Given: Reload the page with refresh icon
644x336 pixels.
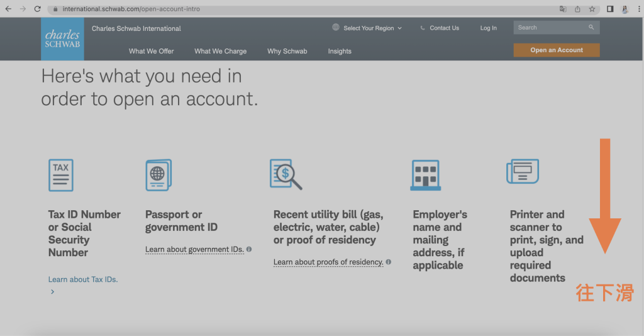Looking at the screenshot, I should [x=37, y=9].
